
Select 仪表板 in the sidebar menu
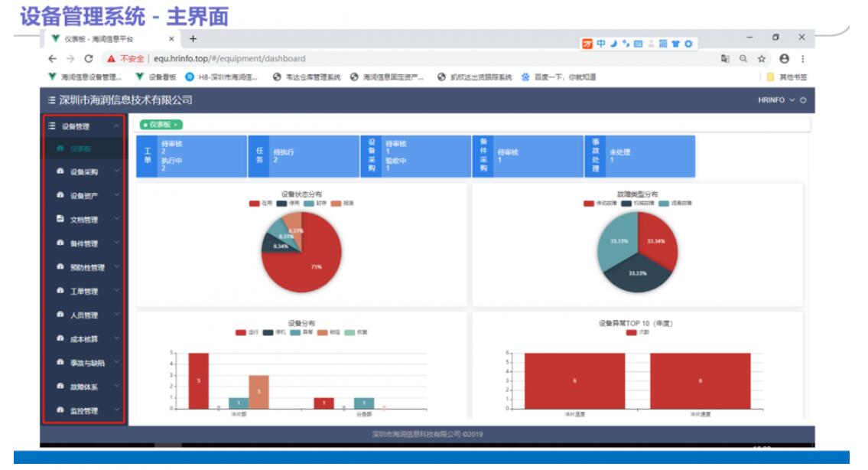coord(80,149)
